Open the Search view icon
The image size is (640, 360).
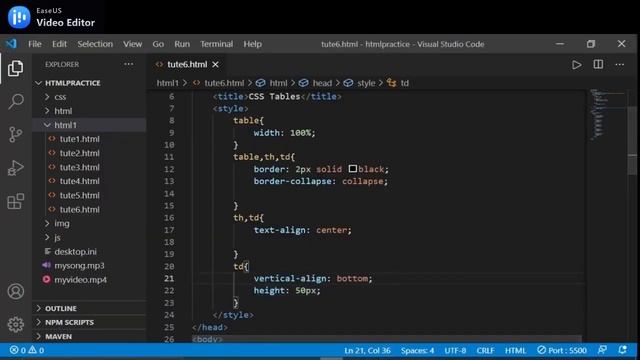pos(16,101)
